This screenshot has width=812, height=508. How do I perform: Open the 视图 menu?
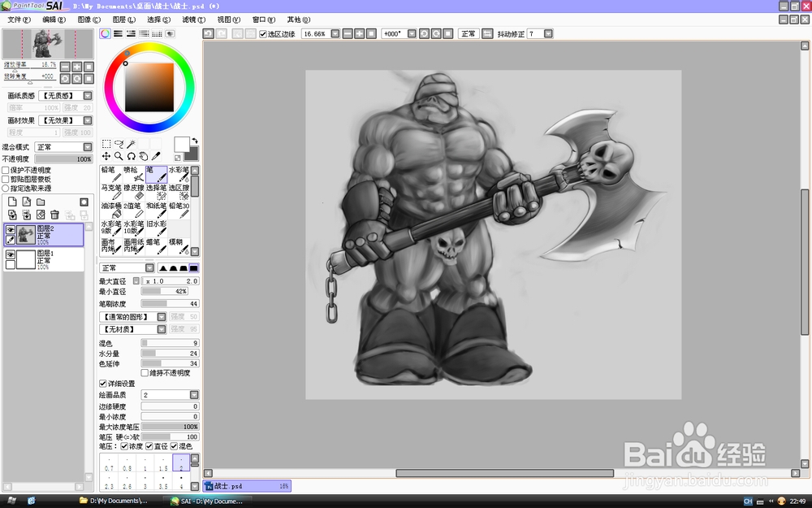click(x=228, y=20)
